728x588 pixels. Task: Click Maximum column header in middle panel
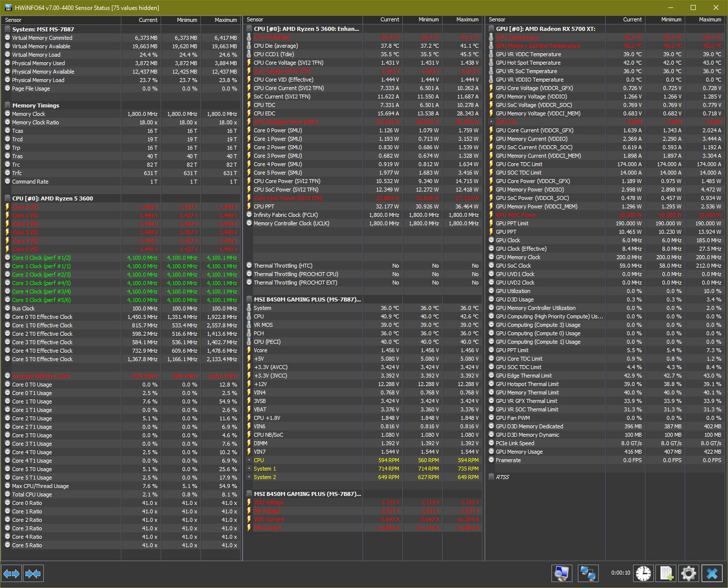[x=462, y=19]
